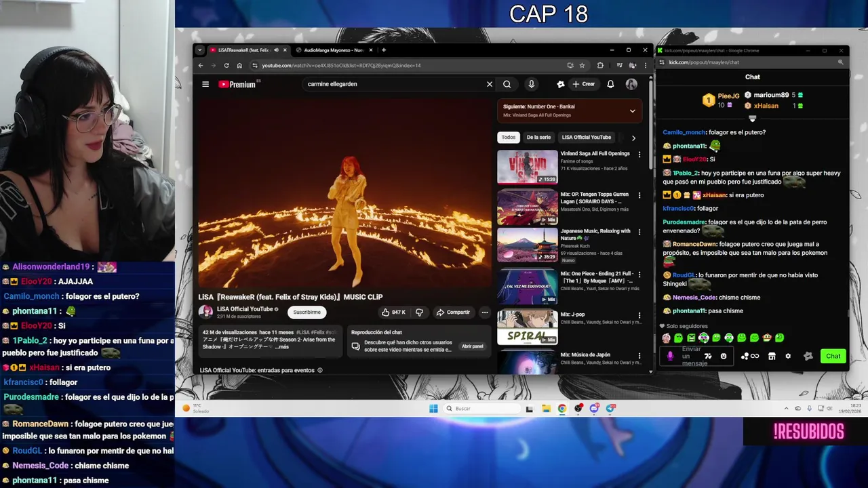Viewport: 868px width, 488px height.
Task: Start voice search with microphone icon
Action: (532, 84)
